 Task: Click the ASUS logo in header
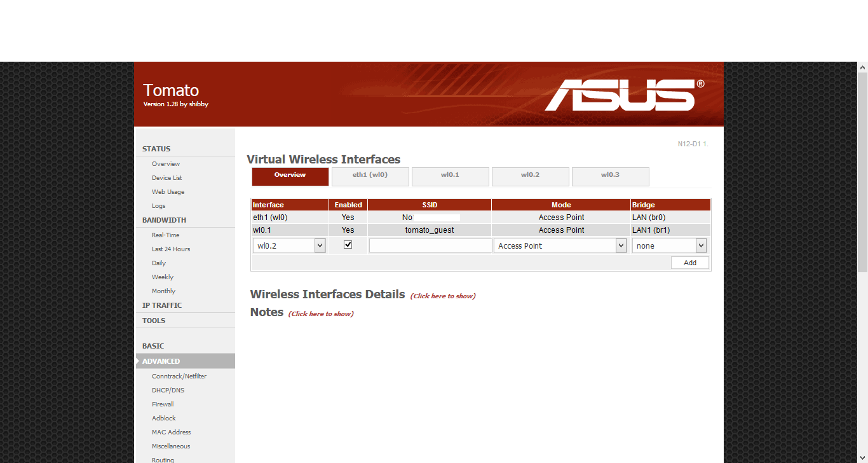pos(623,95)
